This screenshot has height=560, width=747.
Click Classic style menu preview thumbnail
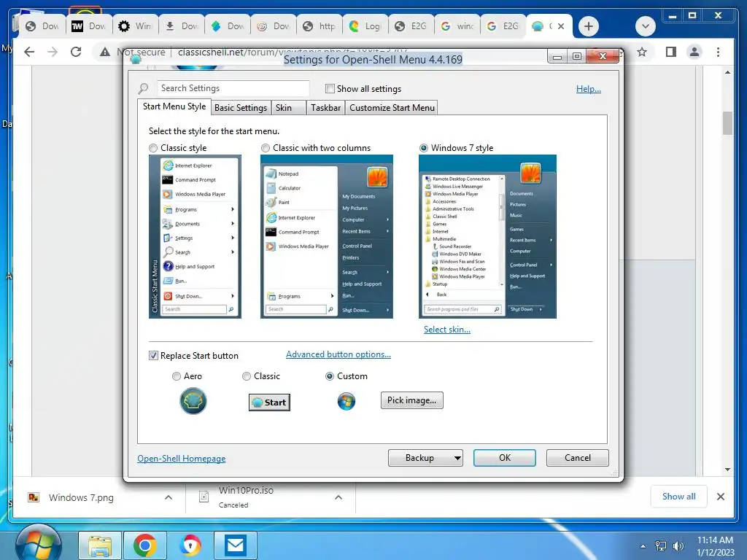(195, 237)
